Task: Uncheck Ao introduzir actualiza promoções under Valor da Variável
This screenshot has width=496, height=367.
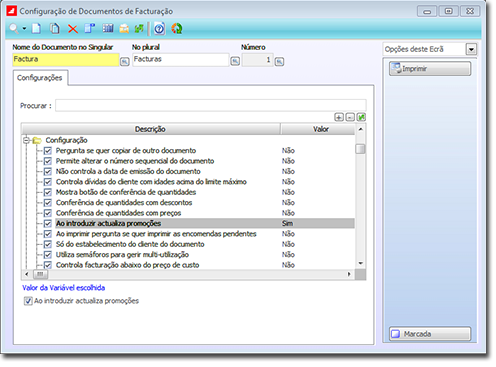Action: (x=28, y=301)
